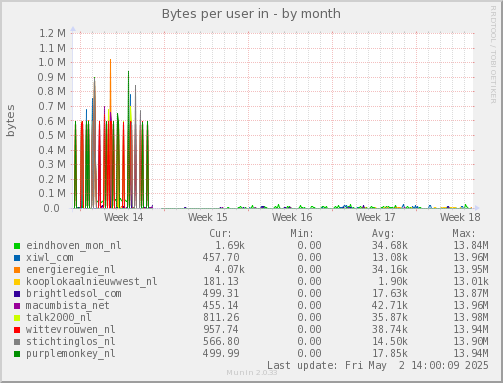Image resolution: width=503 pixels, height=383 pixels.
Task: Click the kooplokaalnieuwwest_nl yellow swatch
Action: tap(17, 282)
